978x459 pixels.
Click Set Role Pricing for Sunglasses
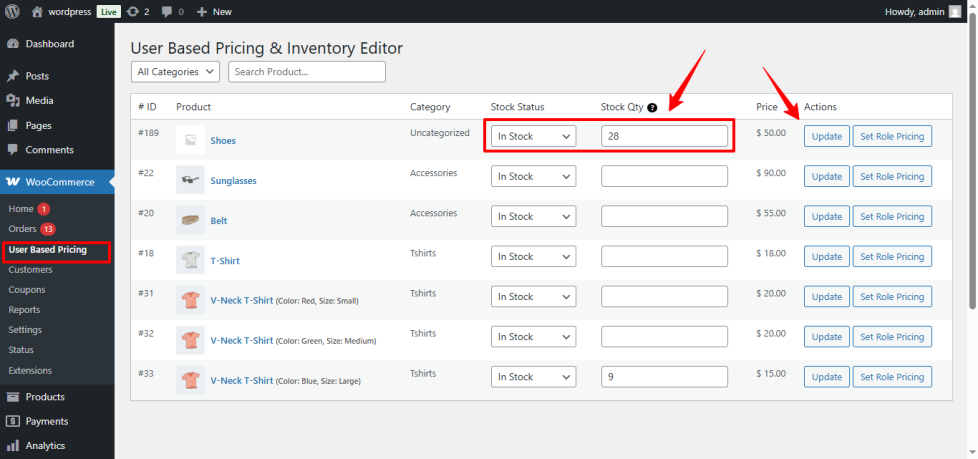[x=891, y=177]
